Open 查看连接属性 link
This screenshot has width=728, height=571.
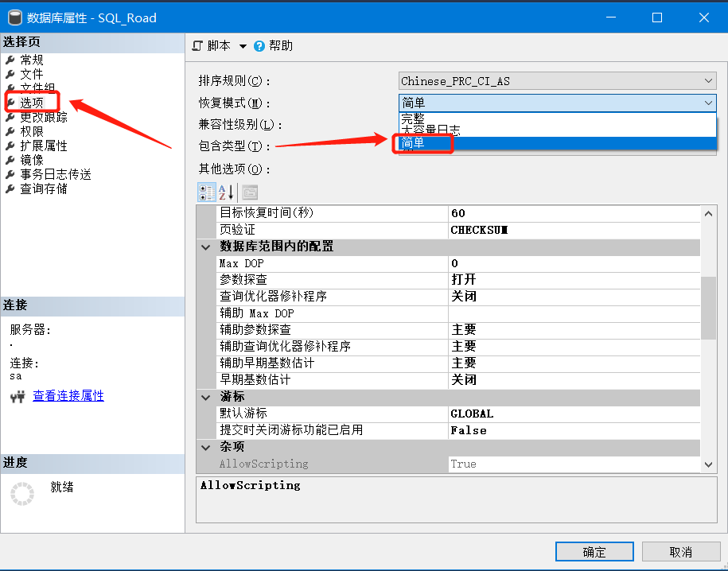[68, 396]
